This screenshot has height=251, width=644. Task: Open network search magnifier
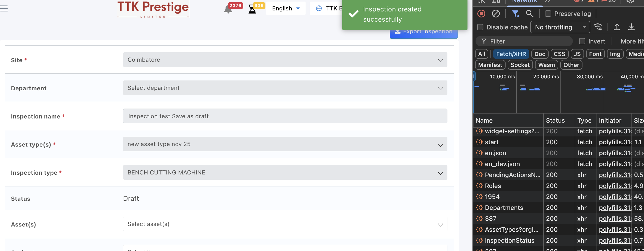[x=529, y=14]
